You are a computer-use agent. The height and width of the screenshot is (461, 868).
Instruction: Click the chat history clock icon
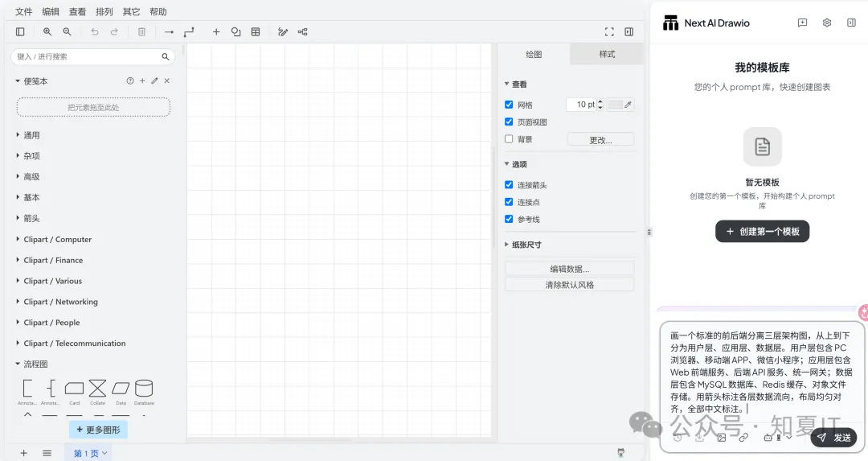tap(678, 437)
